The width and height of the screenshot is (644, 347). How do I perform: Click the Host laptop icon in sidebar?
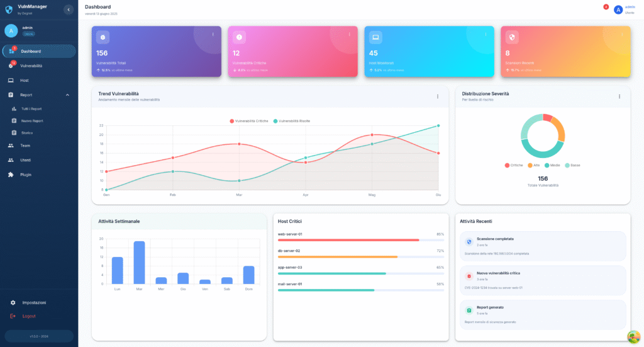[11, 80]
